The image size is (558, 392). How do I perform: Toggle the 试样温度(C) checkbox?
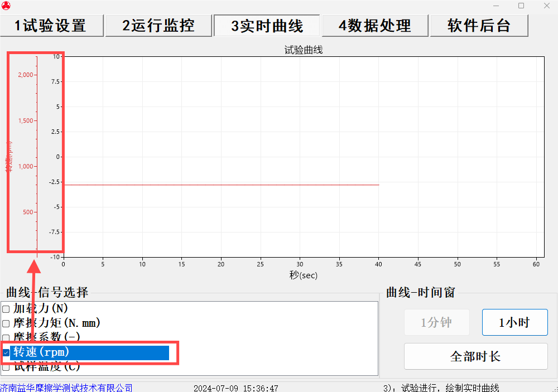pyautogui.click(x=6, y=367)
